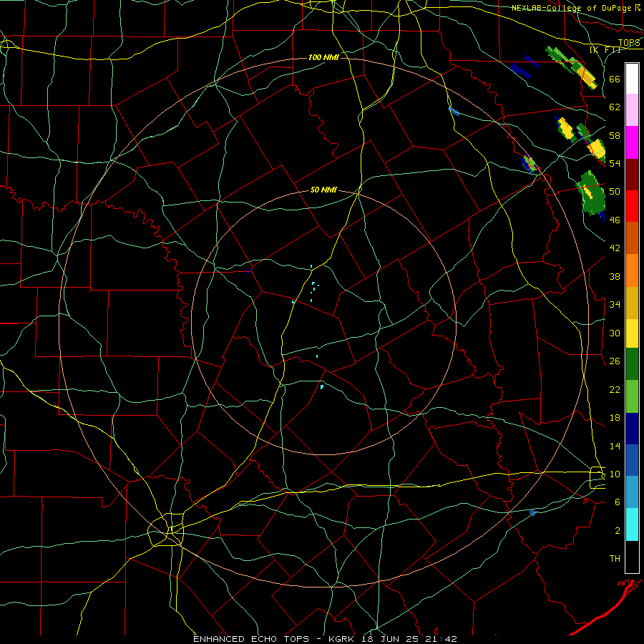Click legend value 34

click(615, 304)
